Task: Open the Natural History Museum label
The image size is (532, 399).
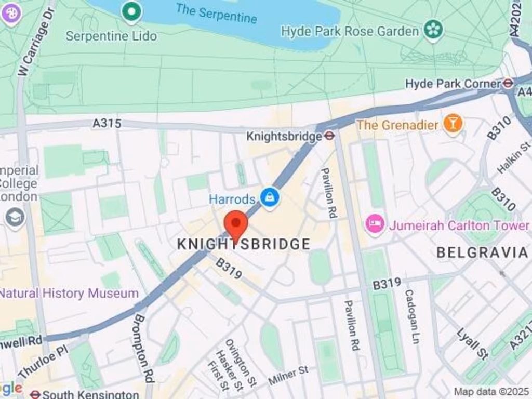Action: point(69,293)
